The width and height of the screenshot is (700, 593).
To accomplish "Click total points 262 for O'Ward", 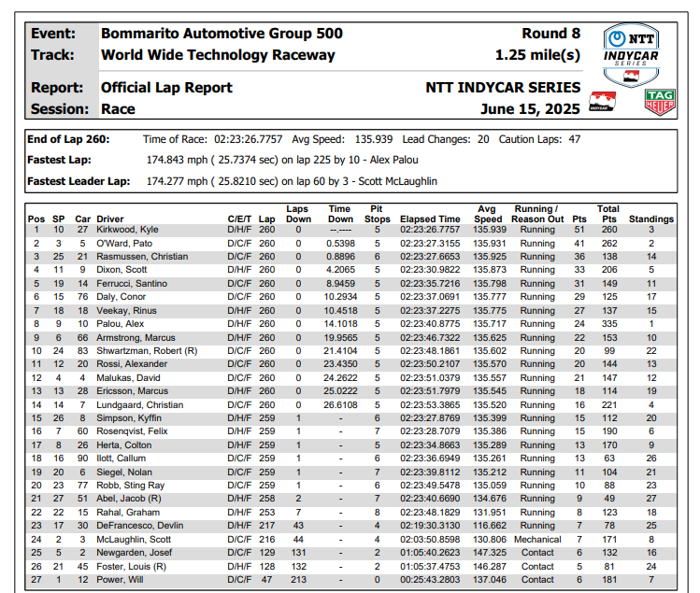I will click(x=609, y=244).
